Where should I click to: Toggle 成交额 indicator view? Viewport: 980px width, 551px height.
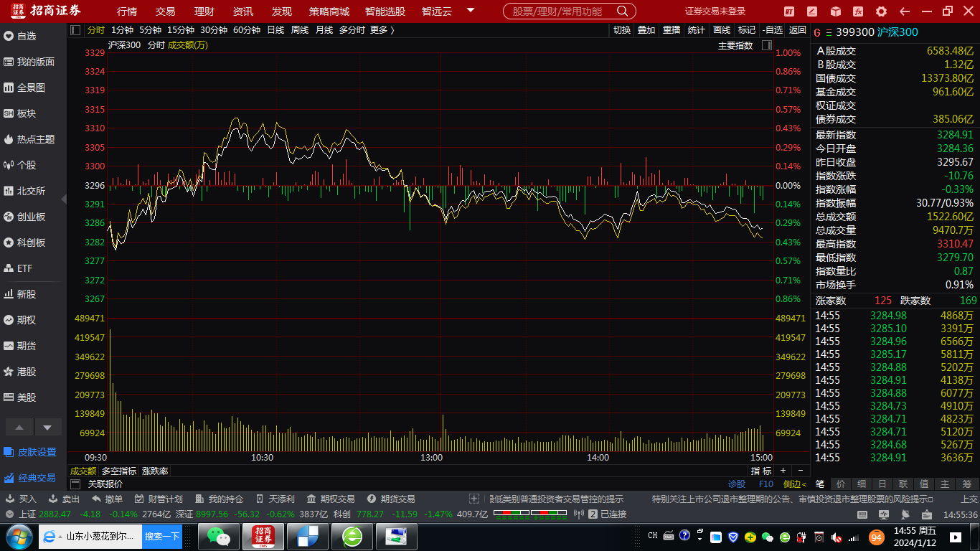tap(83, 471)
